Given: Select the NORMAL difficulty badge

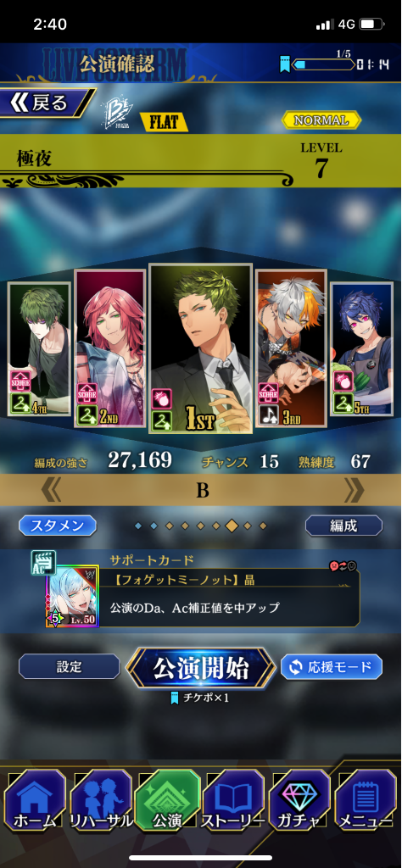Looking at the screenshot, I should pos(321,120).
